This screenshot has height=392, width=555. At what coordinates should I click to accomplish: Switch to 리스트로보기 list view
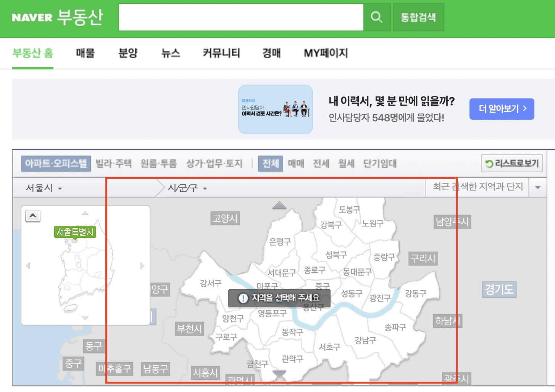(x=512, y=164)
